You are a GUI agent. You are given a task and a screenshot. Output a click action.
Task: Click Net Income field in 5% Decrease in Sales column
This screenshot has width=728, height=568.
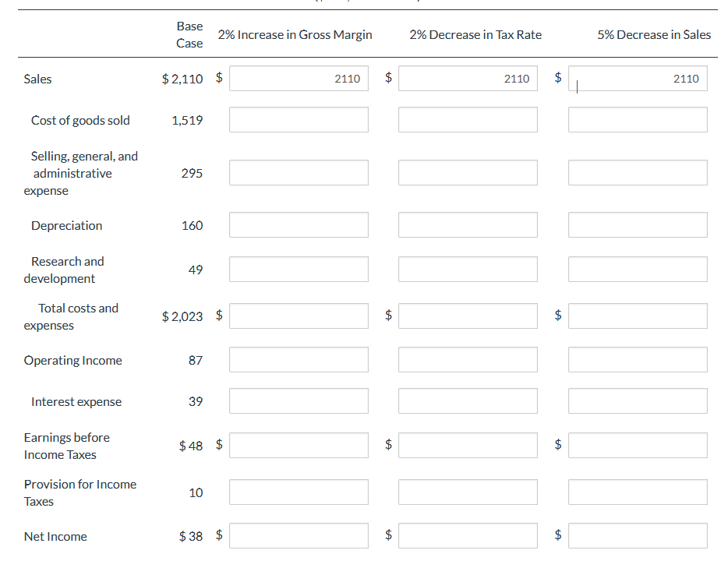[x=638, y=536]
